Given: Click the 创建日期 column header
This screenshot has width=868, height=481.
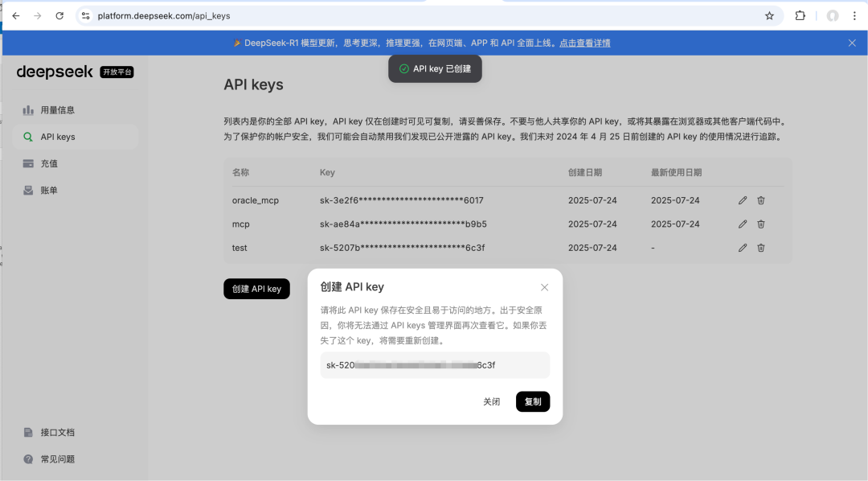Looking at the screenshot, I should (x=585, y=172).
